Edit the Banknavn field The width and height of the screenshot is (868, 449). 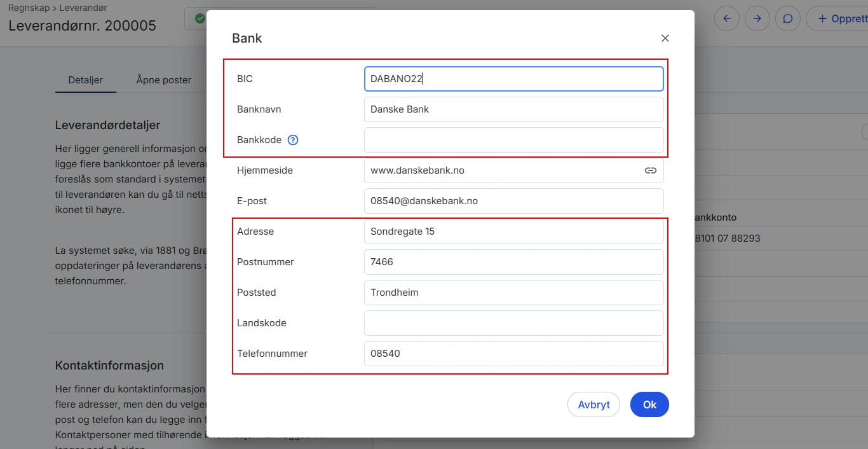click(513, 109)
